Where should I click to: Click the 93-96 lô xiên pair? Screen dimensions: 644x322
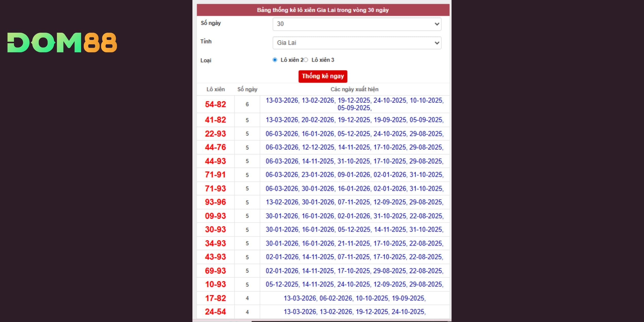coord(215,202)
